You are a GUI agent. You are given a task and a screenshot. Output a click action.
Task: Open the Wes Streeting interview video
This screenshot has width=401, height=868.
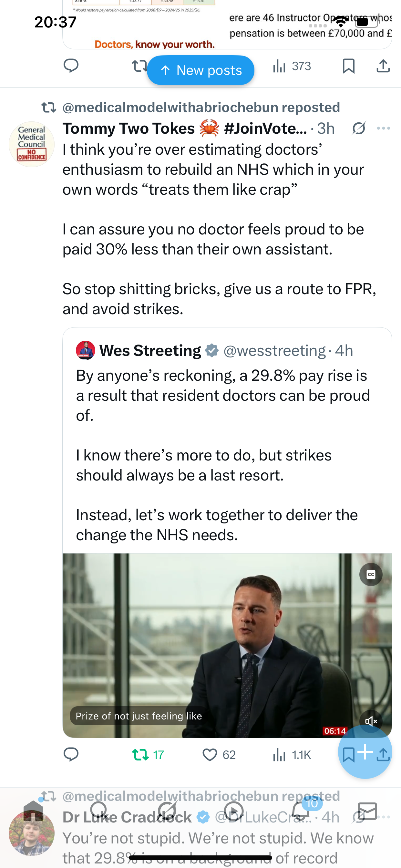(x=227, y=645)
